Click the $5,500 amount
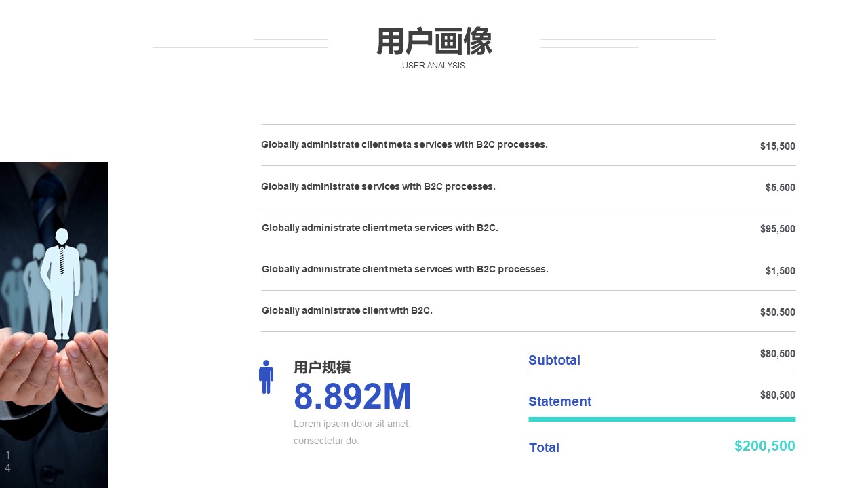 click(x=781, y=188)
